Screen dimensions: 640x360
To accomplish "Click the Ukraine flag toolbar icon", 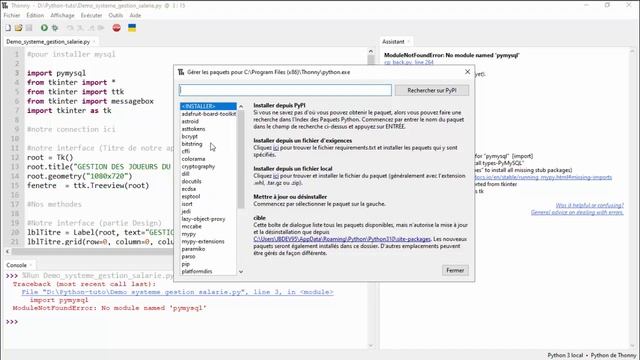I will 132,28.
